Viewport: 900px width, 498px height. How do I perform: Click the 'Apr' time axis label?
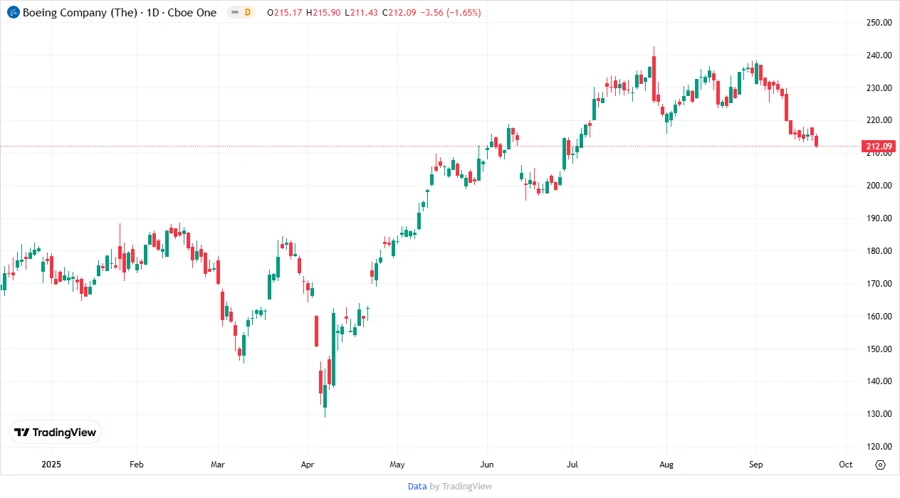click(x=308, y=464)
